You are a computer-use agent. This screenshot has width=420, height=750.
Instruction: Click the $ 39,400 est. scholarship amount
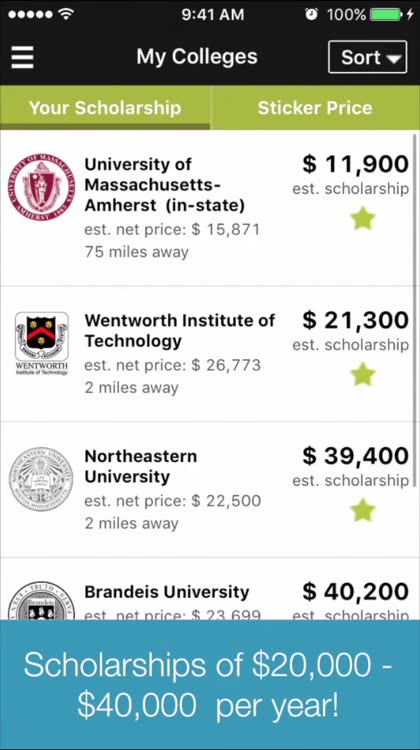pos(355,456)
